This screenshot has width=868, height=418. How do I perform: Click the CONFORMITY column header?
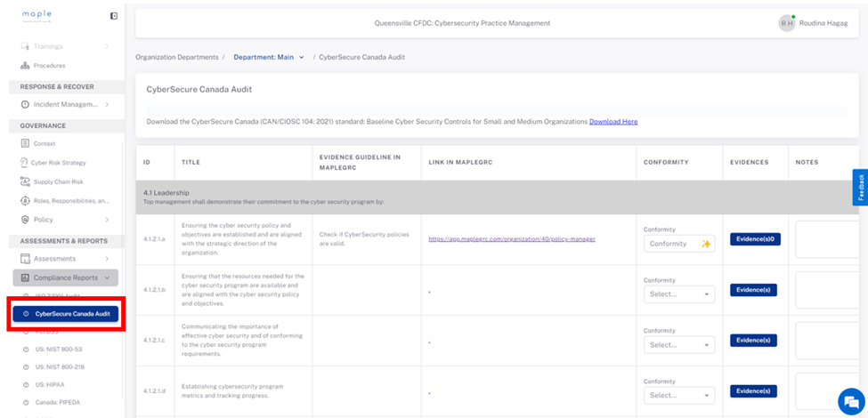tap(666, 163)
